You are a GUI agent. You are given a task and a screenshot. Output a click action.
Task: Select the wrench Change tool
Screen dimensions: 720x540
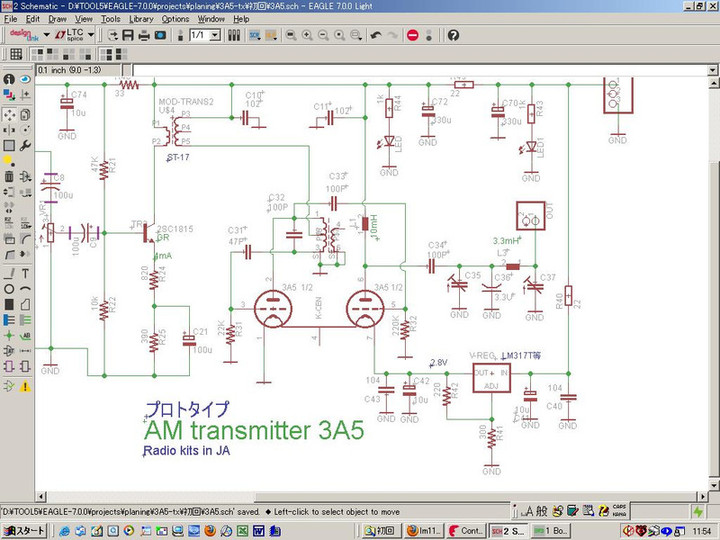coord(24,146)
